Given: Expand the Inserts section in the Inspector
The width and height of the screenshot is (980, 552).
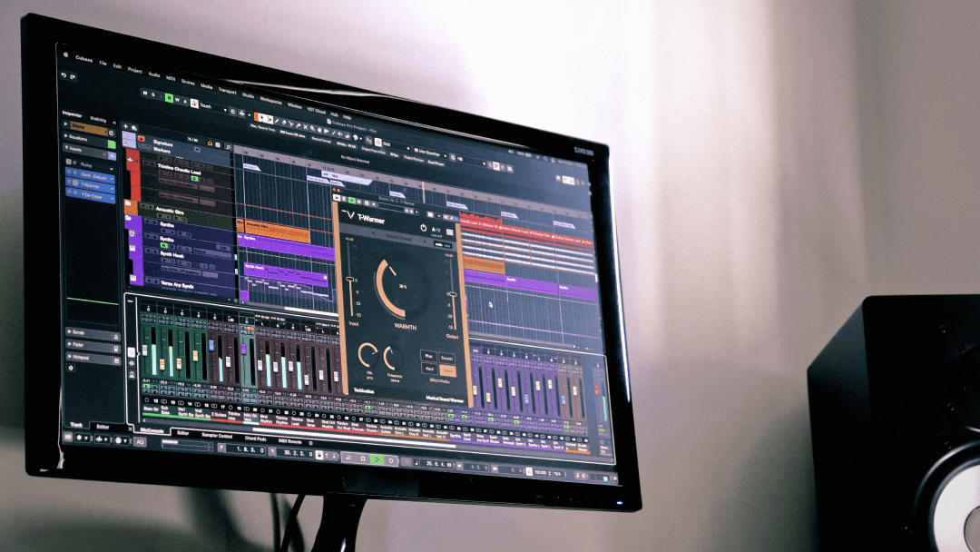Looking at the screenshot, I should click(x=68, y=149).
